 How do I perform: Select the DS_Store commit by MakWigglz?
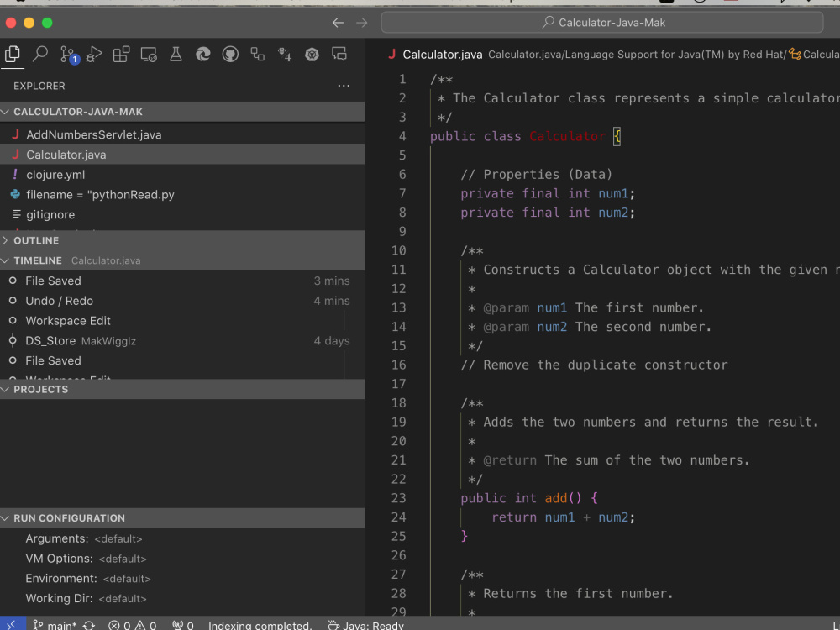[x=182, y=341]
